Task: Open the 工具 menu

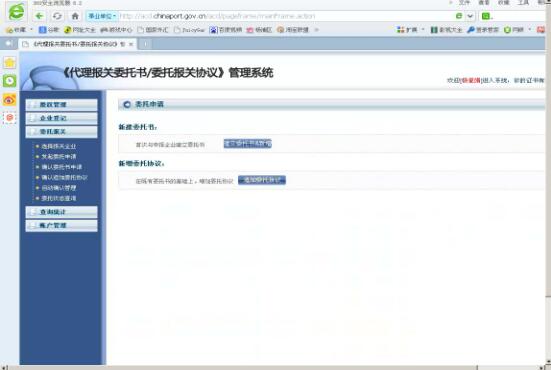Action: tap(523, 2)
